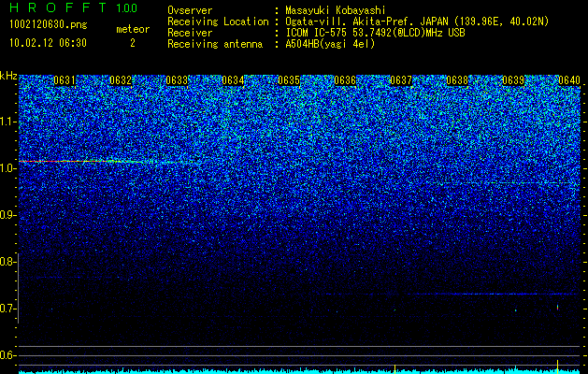Click the date stamp 10.02.12 06:30
Image resolution: width=588 pixels, height=374 pixels.
[48, 43]
